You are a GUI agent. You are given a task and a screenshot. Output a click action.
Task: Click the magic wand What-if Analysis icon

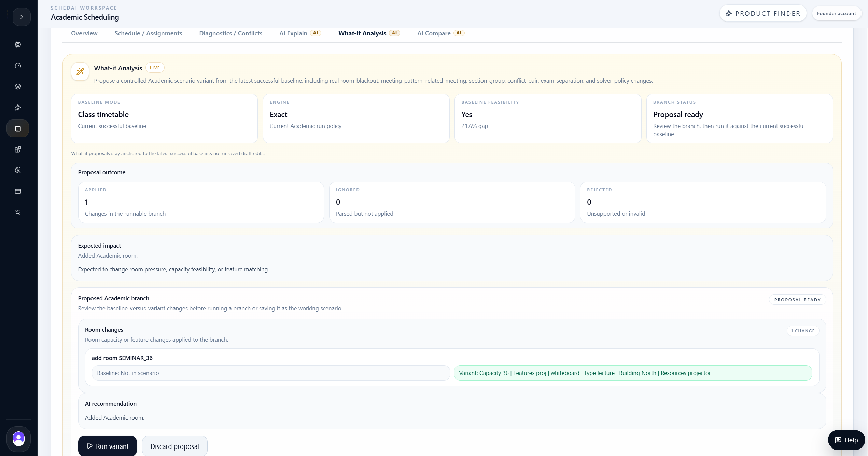coord(80,72)
